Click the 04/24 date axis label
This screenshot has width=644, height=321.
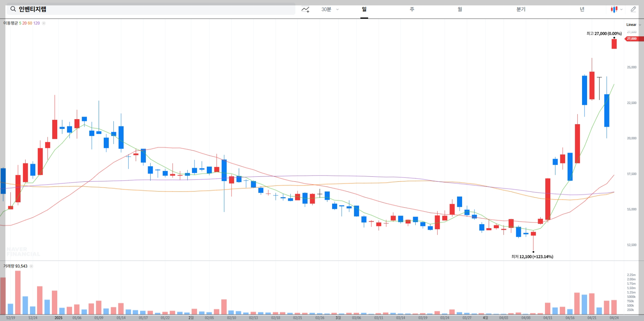614,318
